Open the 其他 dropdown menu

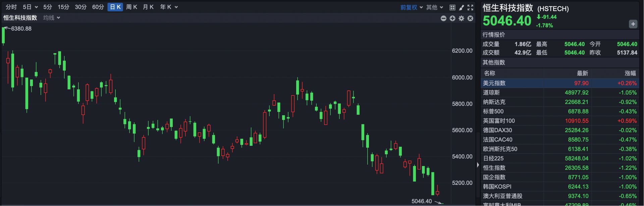tap(434, 7)
